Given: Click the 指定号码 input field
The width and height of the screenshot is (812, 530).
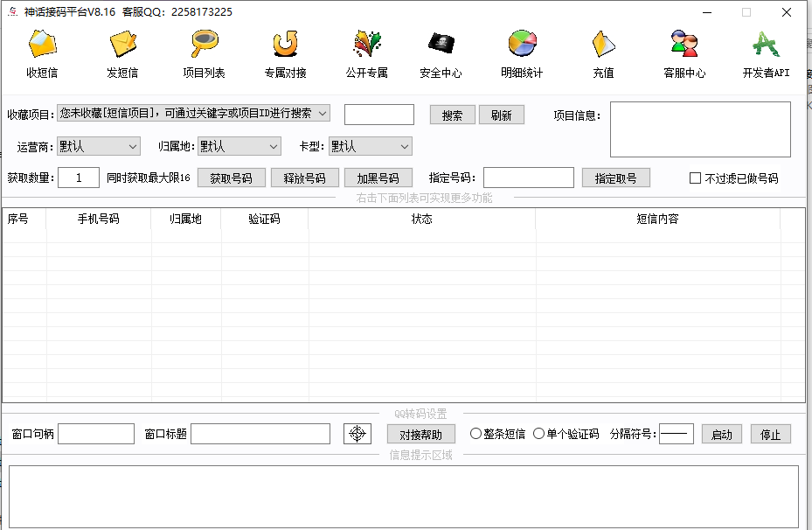Looking at the screenshot, I should [x=528, y=178].
